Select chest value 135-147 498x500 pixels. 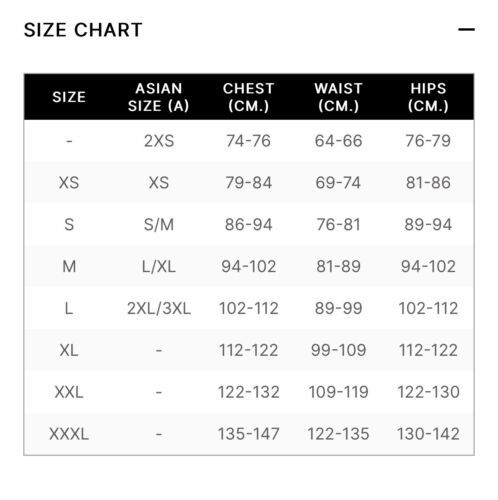pos(249,434)
